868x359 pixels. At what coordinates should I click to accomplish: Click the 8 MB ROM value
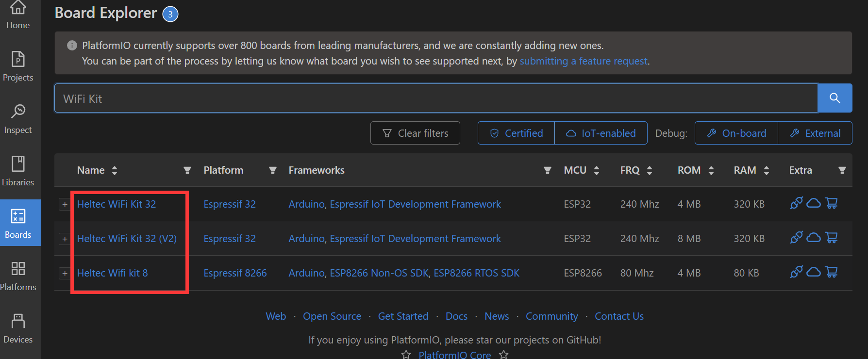689,239
